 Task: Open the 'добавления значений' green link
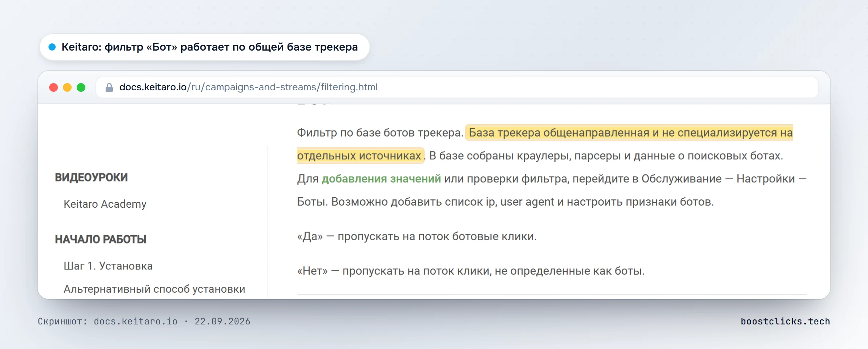click(x=381, y=178)
